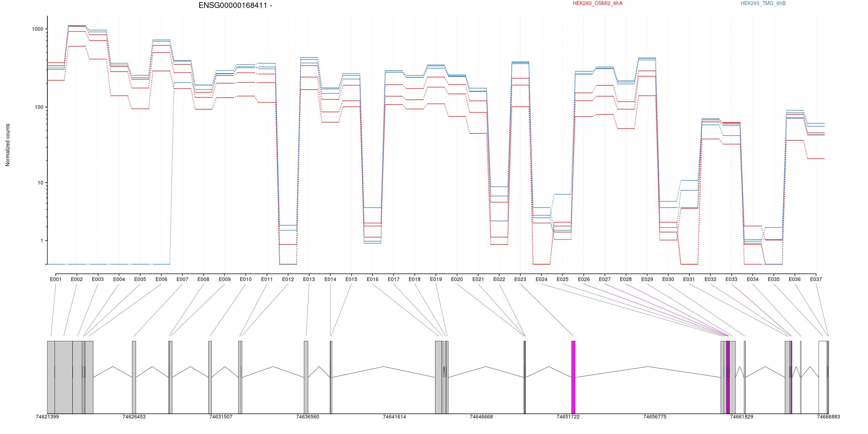The image size is (868, 434).
Task: Click exon label E017
Action: (x=393, y=279)
